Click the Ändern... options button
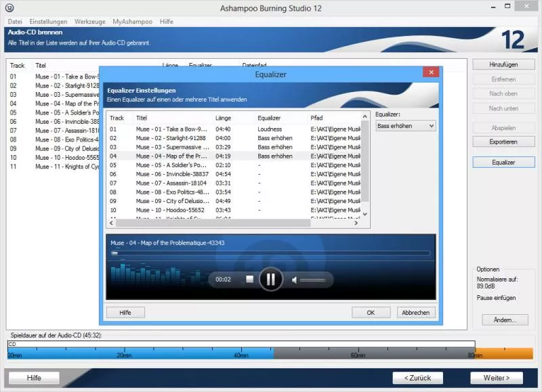The width and height of the screenshot is (542, 392). (505, 320)
